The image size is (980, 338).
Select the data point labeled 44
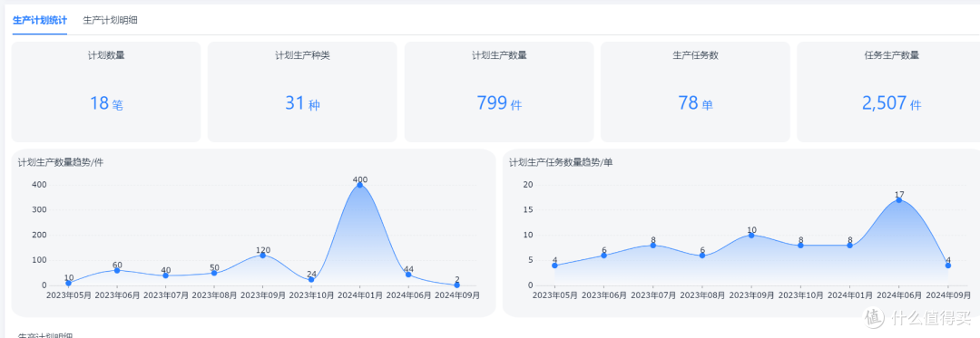tap(408, 275)
